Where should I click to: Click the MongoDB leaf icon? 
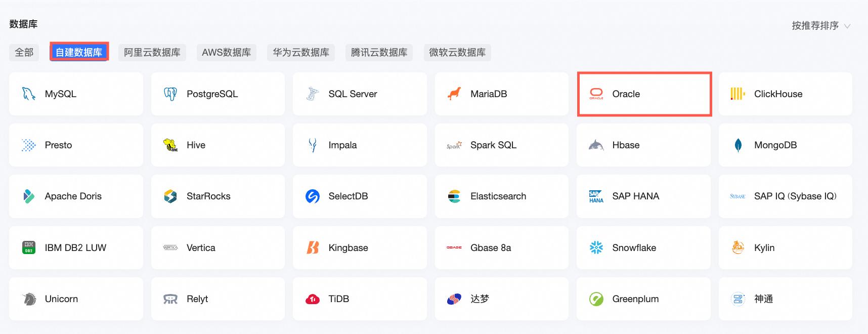(738, 145)
